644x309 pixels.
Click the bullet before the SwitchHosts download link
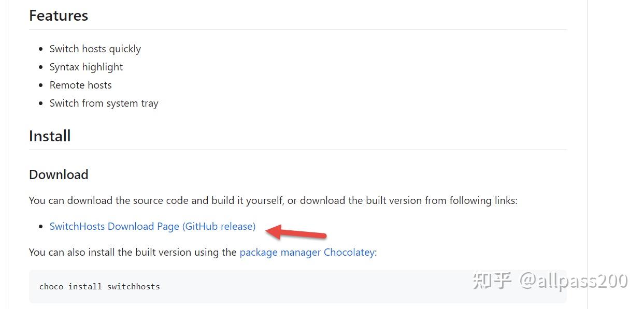[41, 227]
